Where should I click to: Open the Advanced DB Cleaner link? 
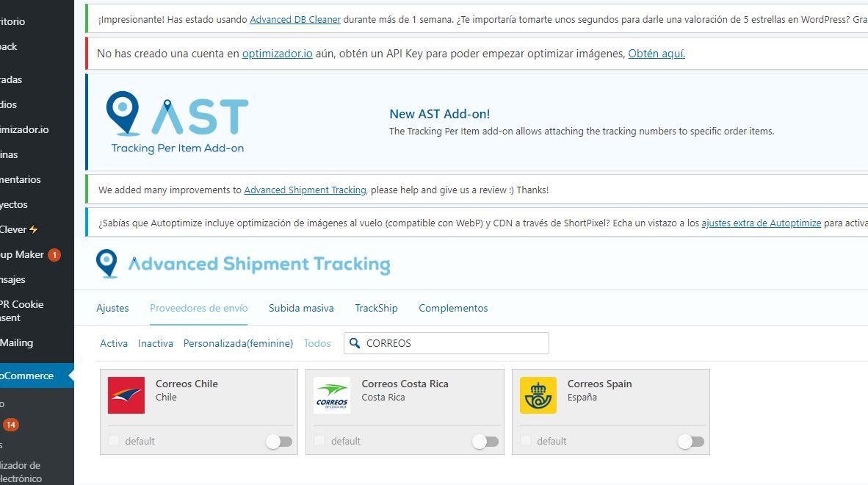295,19
